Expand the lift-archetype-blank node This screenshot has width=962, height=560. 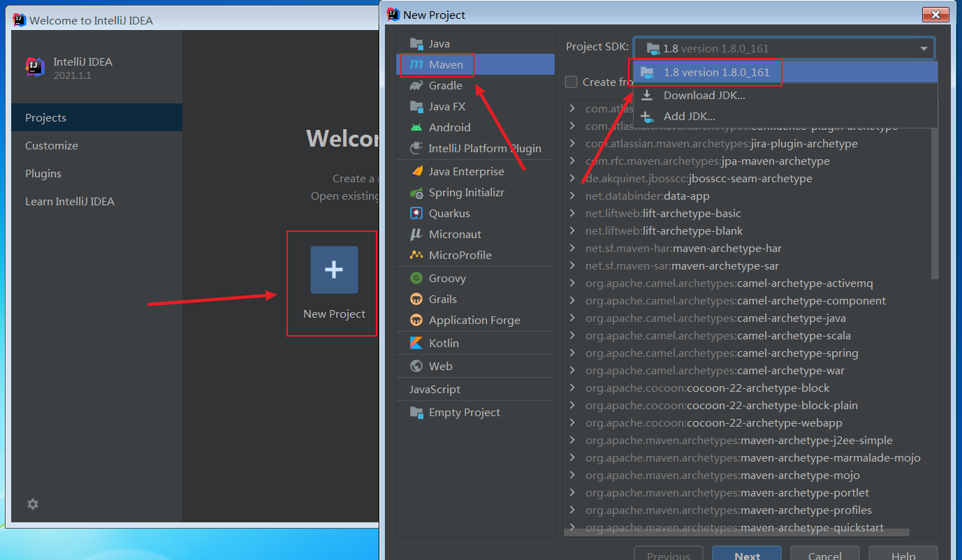[x=572, y=230]
